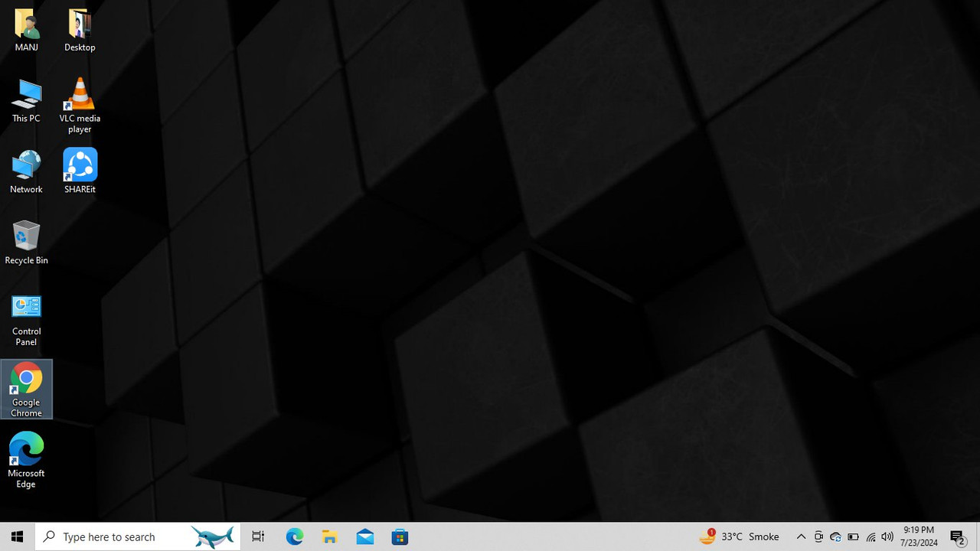Image resolution: width=980 pixels, height=551 pixels.
Task: Open the Mail app in taskbar
Action: (x=365, y=536)
